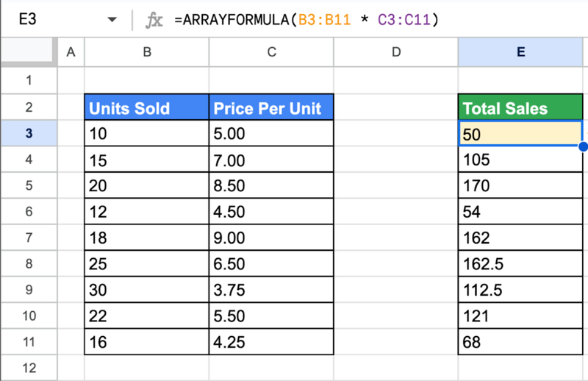Select the Total Sales cell with 170
588x381 pixels.
point(520,185)
